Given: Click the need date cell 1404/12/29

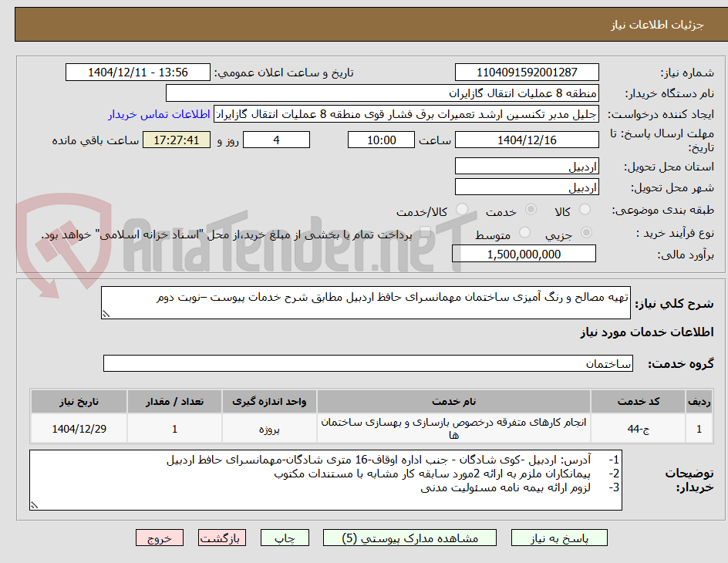Looking at the screenshot, I should (79, 429).
